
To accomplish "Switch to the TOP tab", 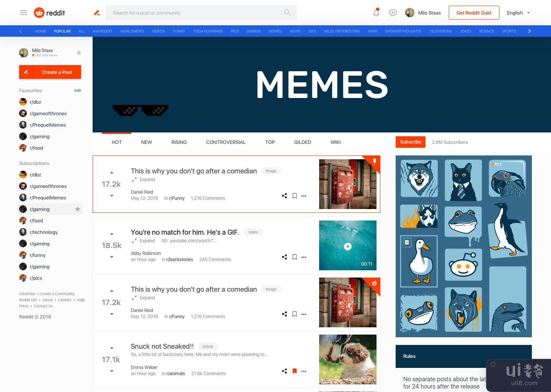I will pyautogui.click(x=270, y=142).
